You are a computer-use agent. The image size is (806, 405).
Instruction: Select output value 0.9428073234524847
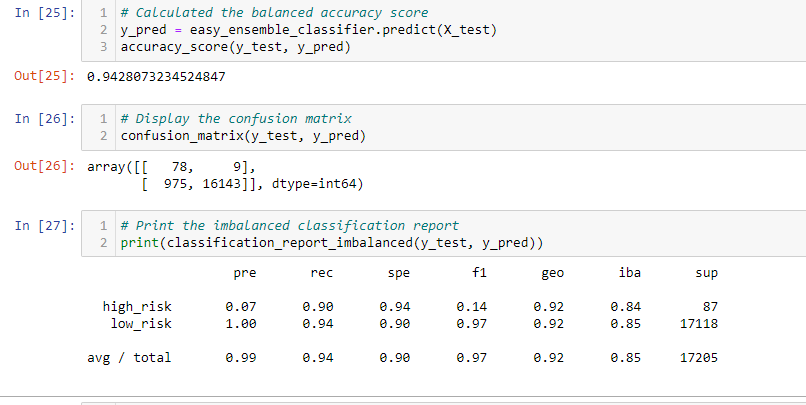(x=156, y=77)
